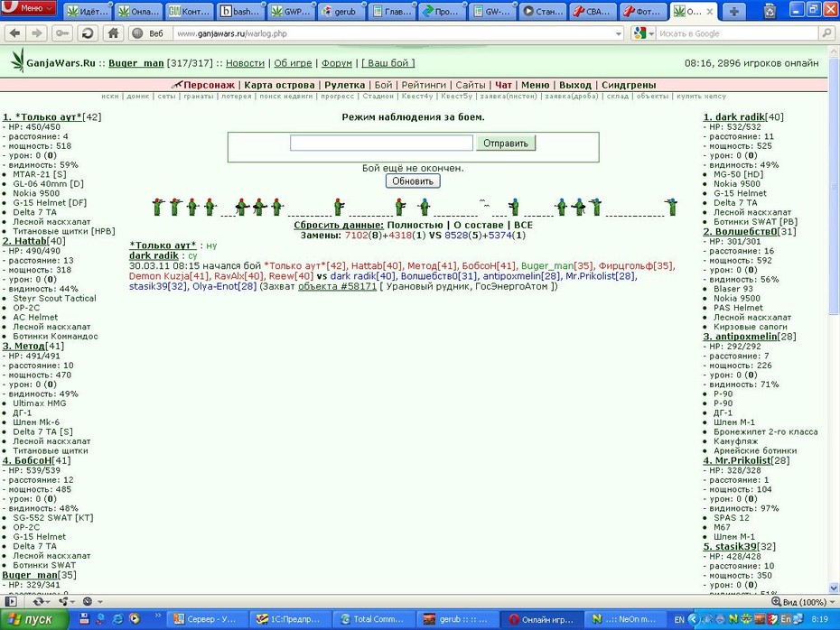Click the URL address field
This screenshot has height=630, width=840.
point(394,33)
